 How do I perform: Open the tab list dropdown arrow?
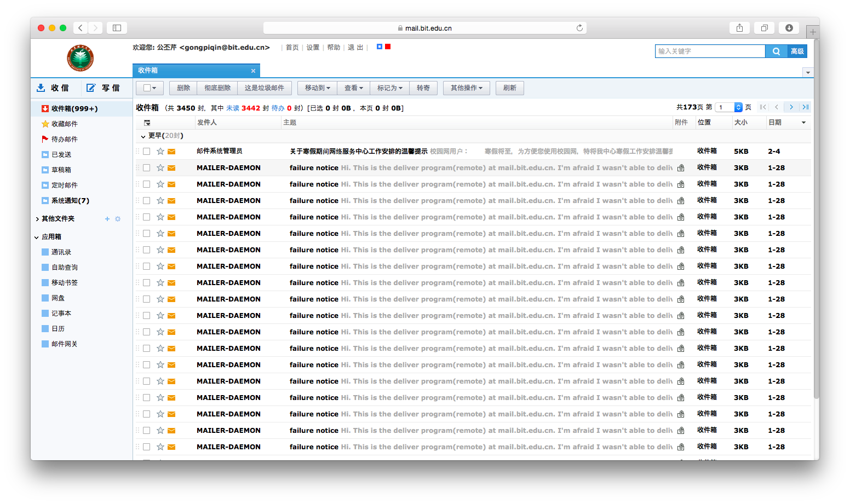pos(808,72)
